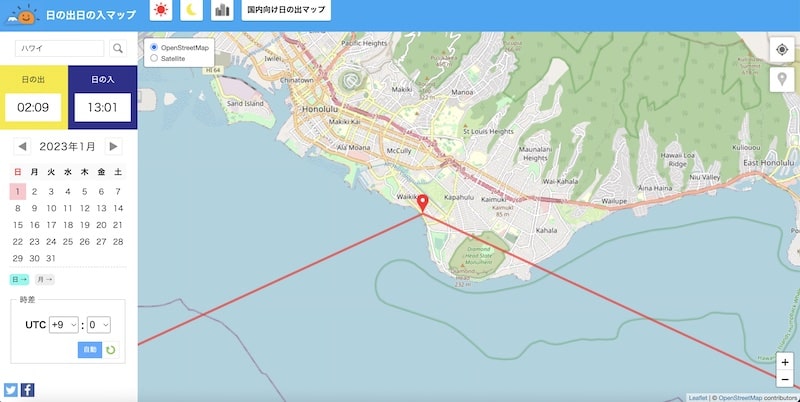The width and height of the screenshot is (800, 402).
Task: Go to next month arrow
Action: (x=113, y=146)
